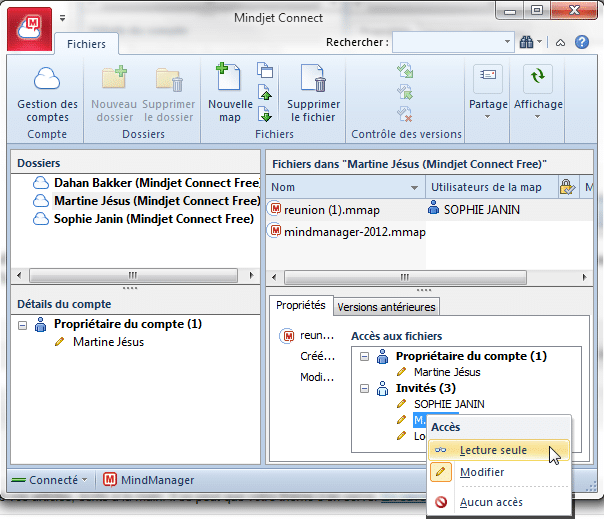This screenshot has height=520, width=604.
Task: Click the lock icon column header
Action: [567, 187]
